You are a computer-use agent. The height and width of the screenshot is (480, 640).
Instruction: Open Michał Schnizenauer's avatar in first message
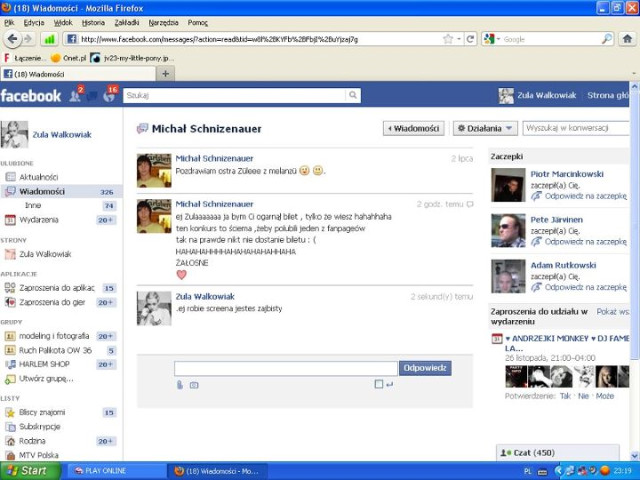point(154,170)
